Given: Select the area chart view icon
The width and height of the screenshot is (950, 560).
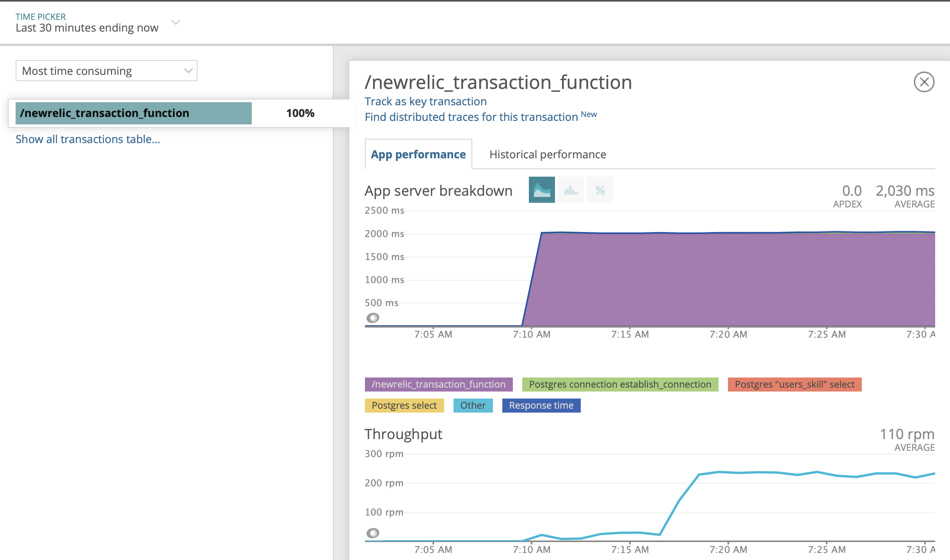Looking at the screenshot, I should click(x=541, y=190).
